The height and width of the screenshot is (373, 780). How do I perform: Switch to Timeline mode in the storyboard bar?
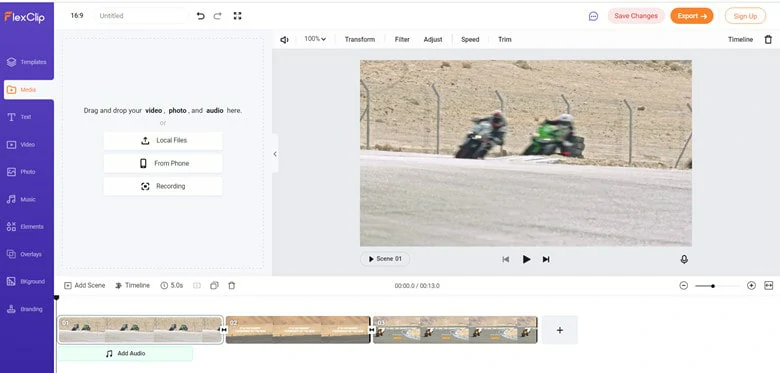tap(132, 285)
